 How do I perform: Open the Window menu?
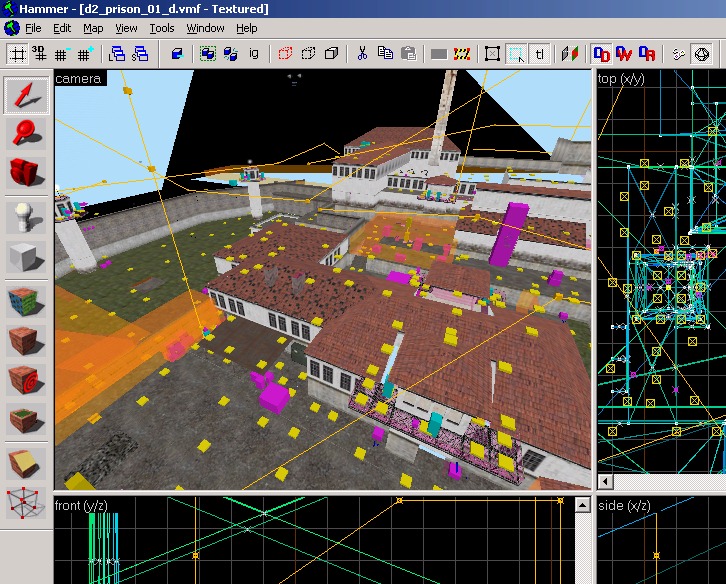point(205,28)
